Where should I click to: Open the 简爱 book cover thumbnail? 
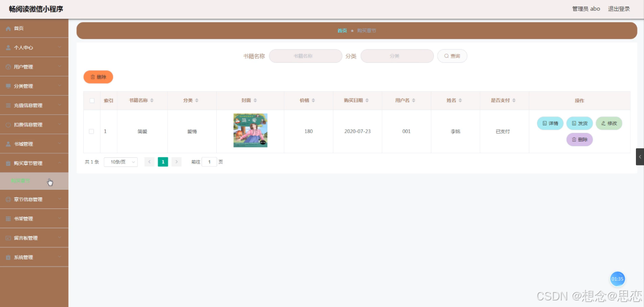[250, 130]
